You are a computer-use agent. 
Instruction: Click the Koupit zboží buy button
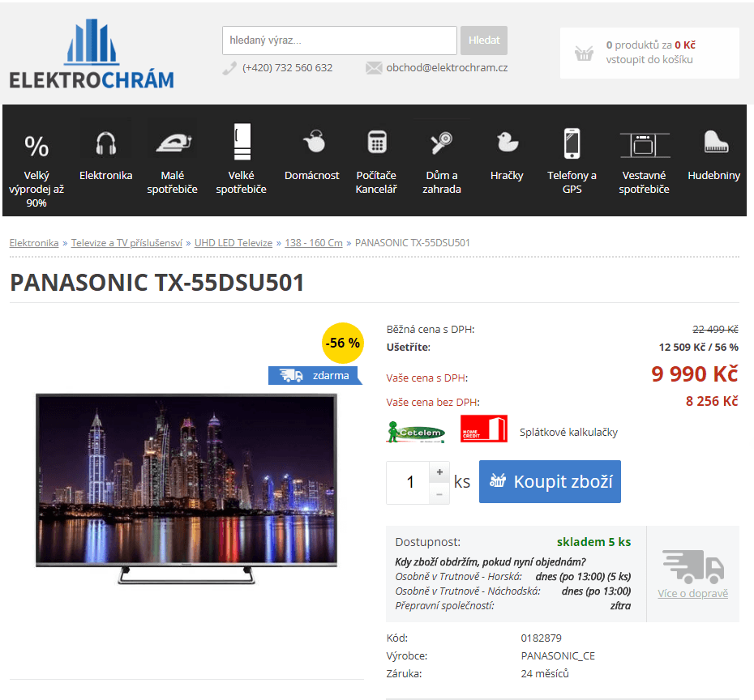[550, 481]
